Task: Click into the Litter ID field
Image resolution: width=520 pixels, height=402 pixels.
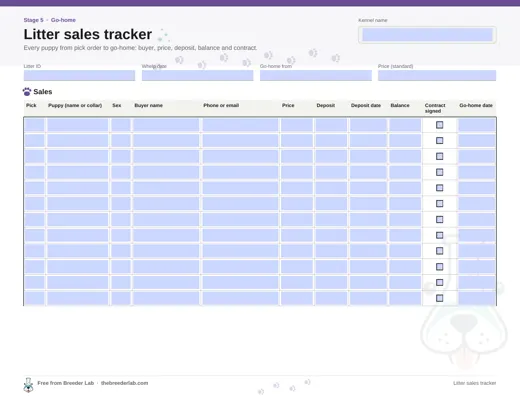Action: [79, 75]
